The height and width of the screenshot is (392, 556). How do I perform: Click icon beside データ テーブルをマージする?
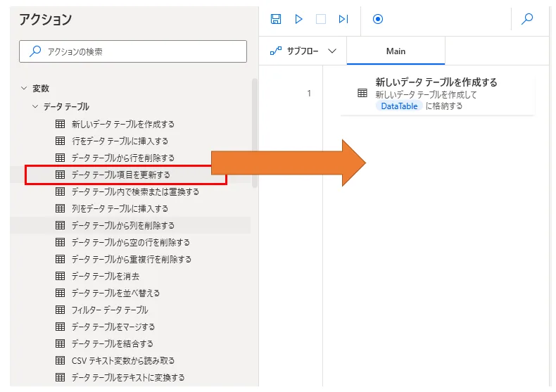coord(60,327)
